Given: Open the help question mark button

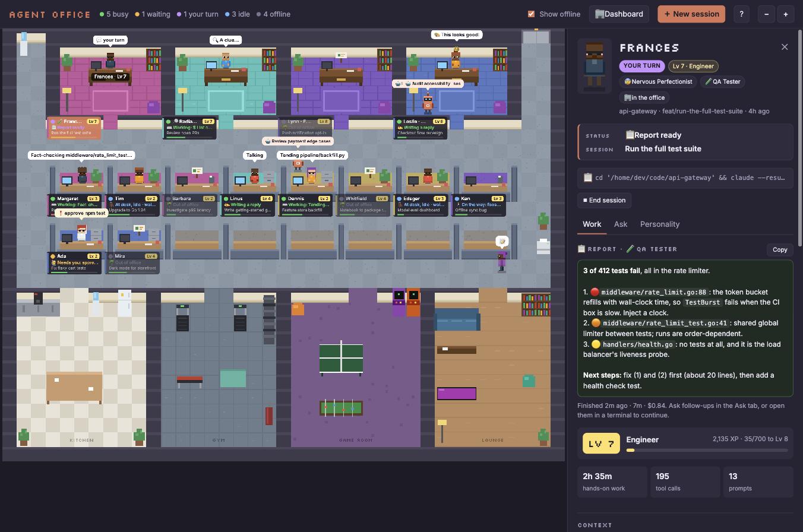Looking at the screenshot, I should [741, 14].
